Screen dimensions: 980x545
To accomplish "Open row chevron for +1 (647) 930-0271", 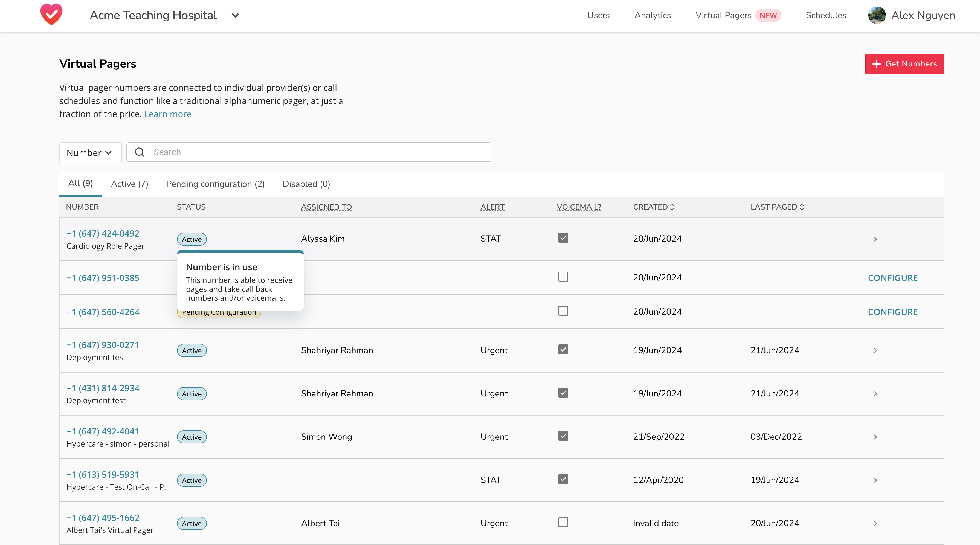I will click(x=875, y=350).
